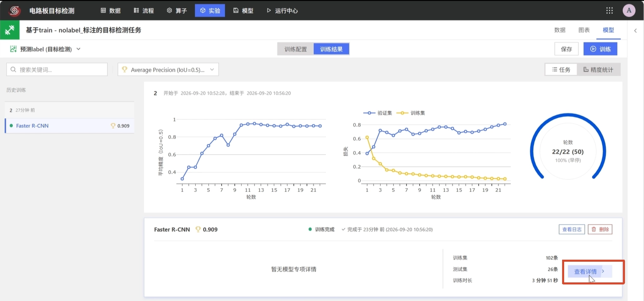Click the 测试集 value 26条
Viewport: 644px width, 301px height.
pos(553,269)
